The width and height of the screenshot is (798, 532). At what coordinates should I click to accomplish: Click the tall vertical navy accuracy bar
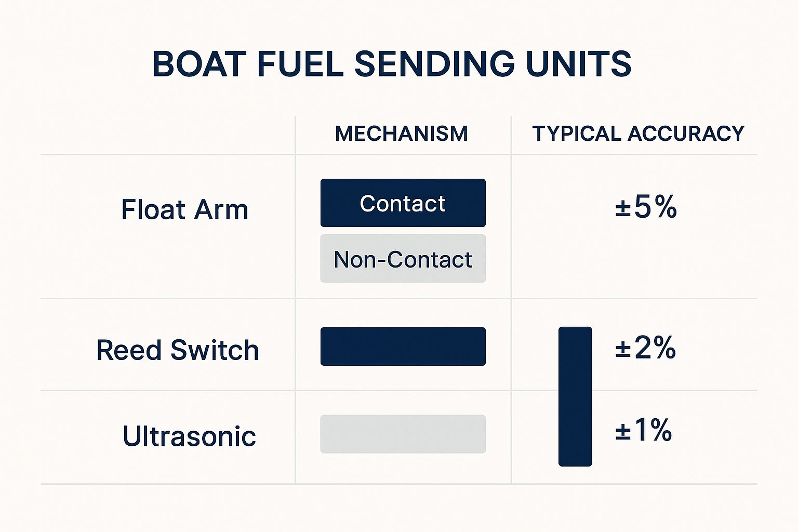pyautogui.click(x=575, y=396)
